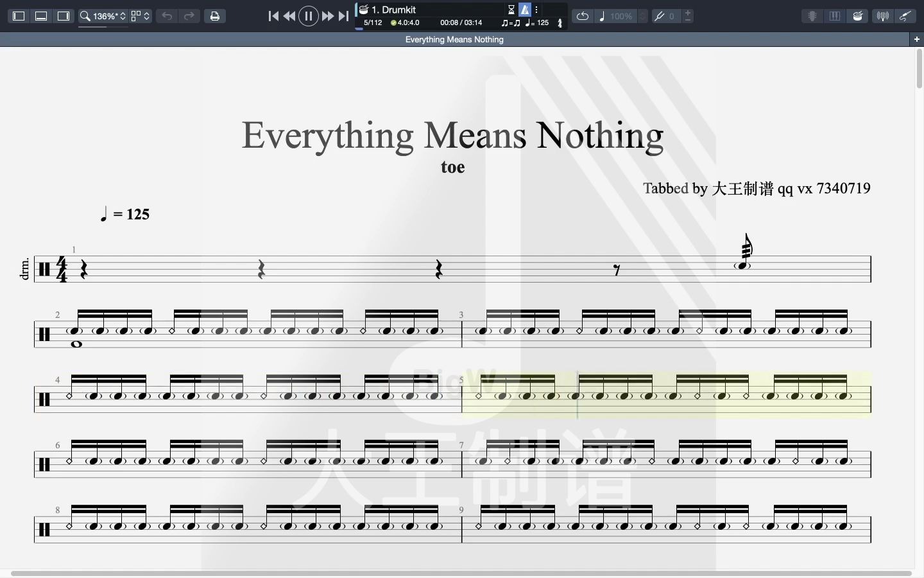Toggle the bottom global view panel
Image resolution: width=924 pixels, height=578 pixels.
(x=41, y=16)
